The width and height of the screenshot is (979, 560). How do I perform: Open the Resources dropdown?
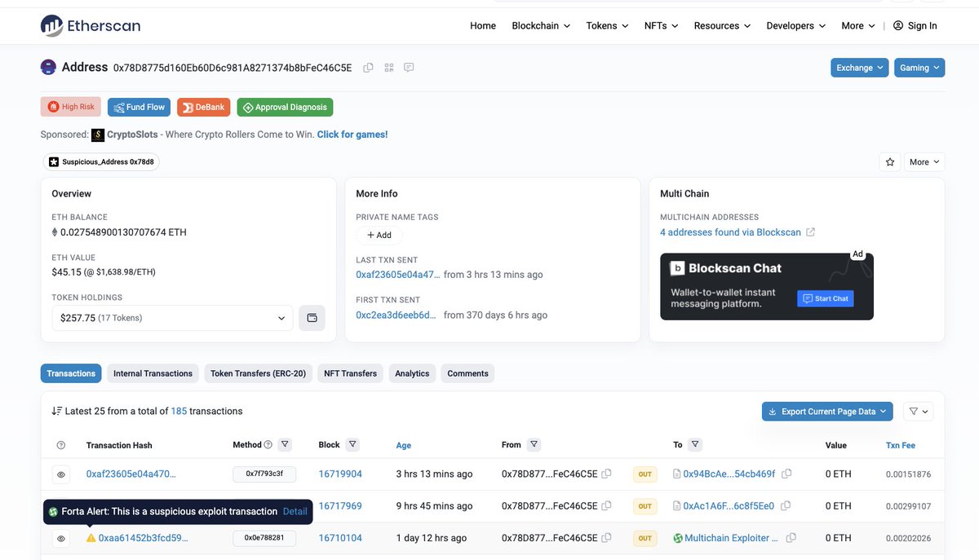pos(722,25)
